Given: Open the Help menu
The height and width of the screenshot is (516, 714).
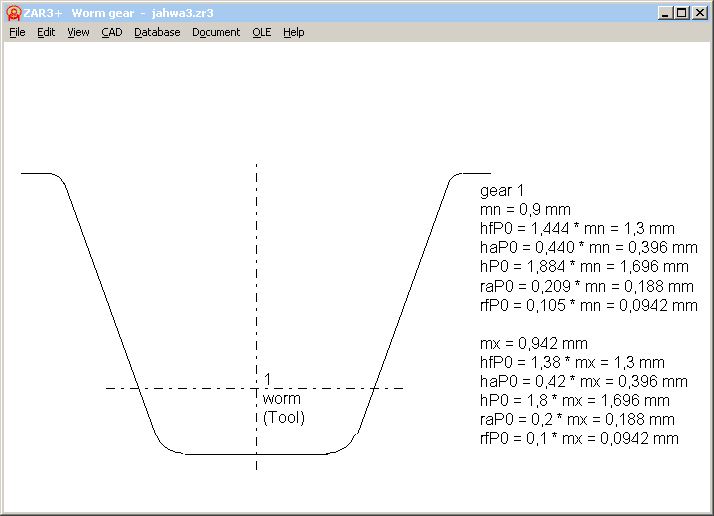Looking at the screenshot, I should coord(293,32).
